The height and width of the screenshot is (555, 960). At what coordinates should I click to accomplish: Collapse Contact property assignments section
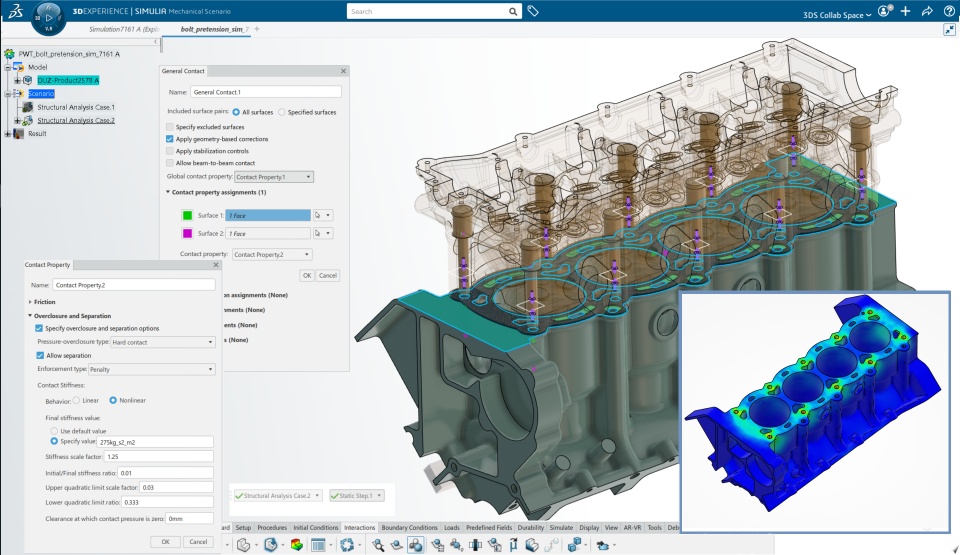pyautogui.click(x=168, y=192)
